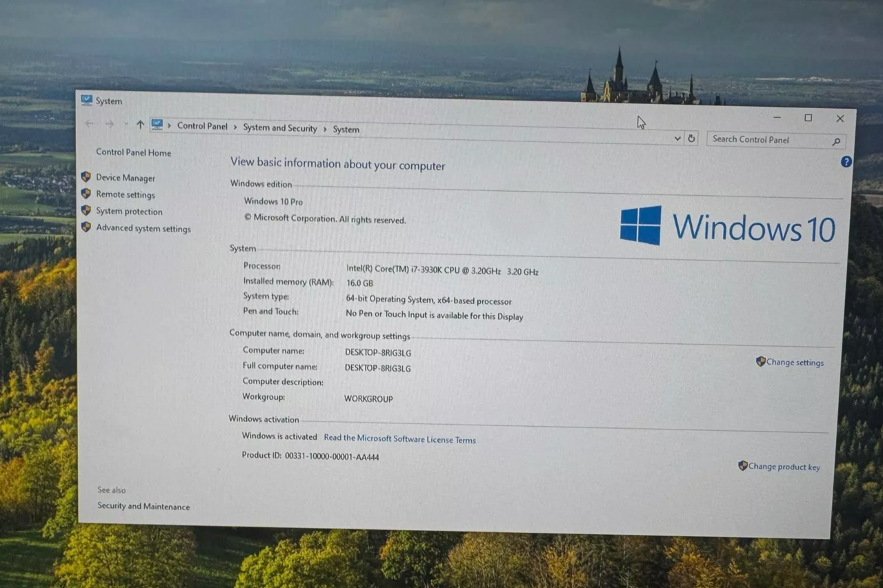Go forward with the Forward arrow
The image size is (883, 588).
pos(110,124)
